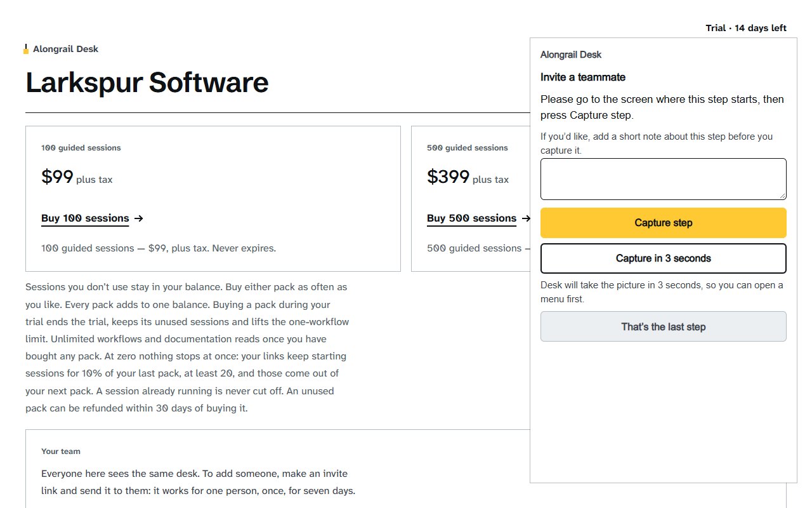Screen dimensions: 812x508
Task: Hit the yellow Capture step button
Action: pos(664,223)
